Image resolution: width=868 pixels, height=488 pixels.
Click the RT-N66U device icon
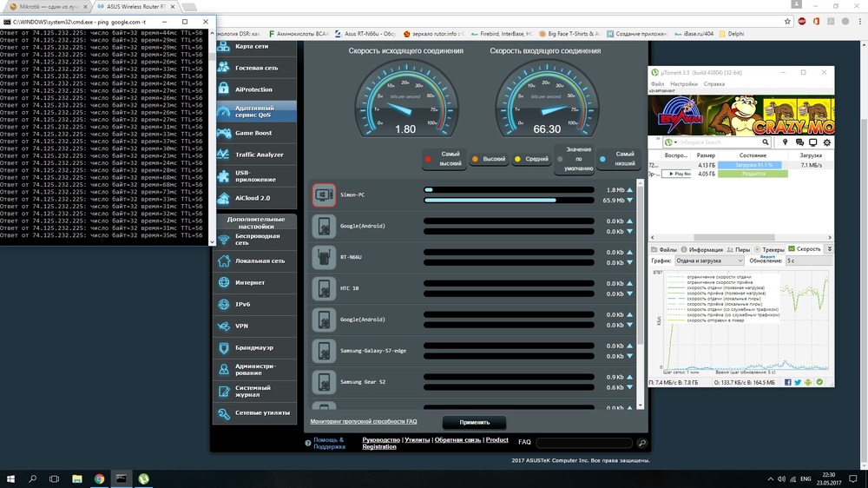tap(324, 257)
